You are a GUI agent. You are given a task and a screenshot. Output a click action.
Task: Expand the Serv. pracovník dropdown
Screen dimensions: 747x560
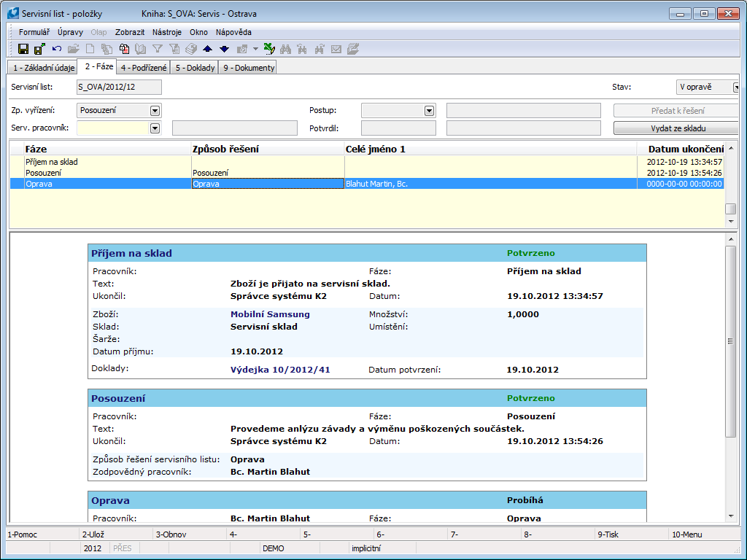[155, 128]
